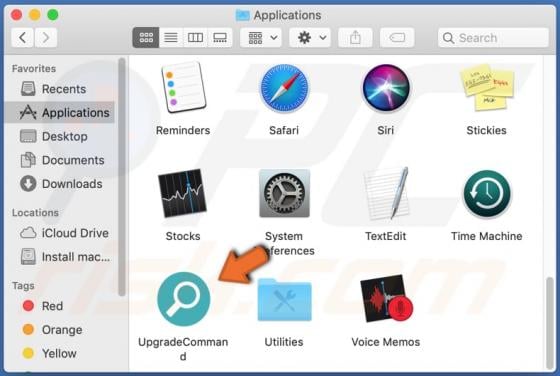Select the Voice Memos app icon
Viewport: 560px width, 376px height.
[386, 298]
